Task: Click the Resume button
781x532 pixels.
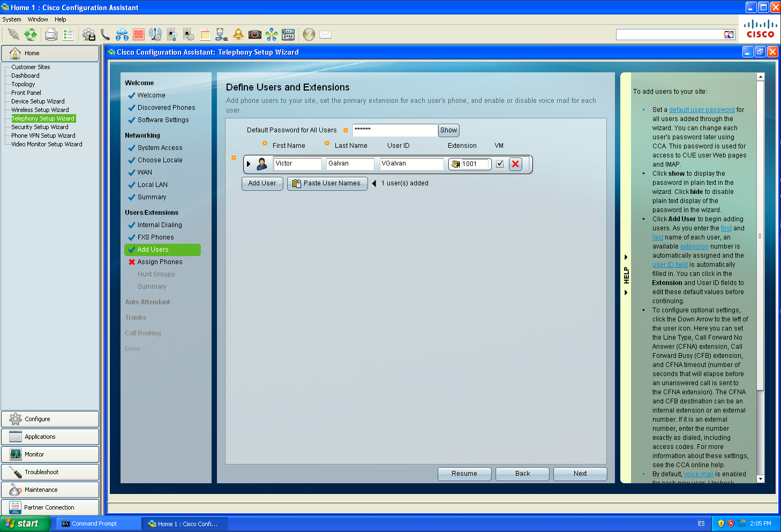Action: pyautogui.click(x=464, y=474)
